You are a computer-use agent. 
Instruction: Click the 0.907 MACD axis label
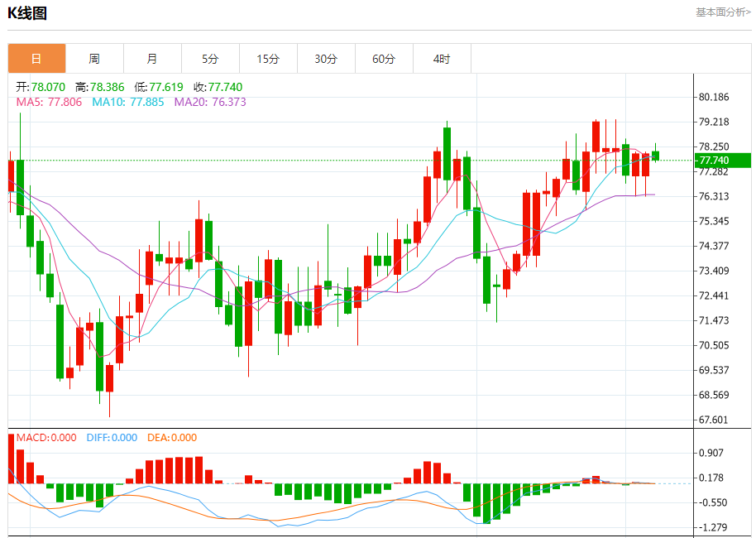pyautogui.click(x=711, y=453)
